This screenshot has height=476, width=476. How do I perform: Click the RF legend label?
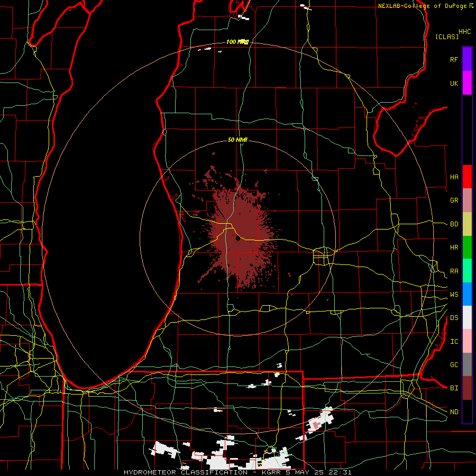[x=454, y=59]
